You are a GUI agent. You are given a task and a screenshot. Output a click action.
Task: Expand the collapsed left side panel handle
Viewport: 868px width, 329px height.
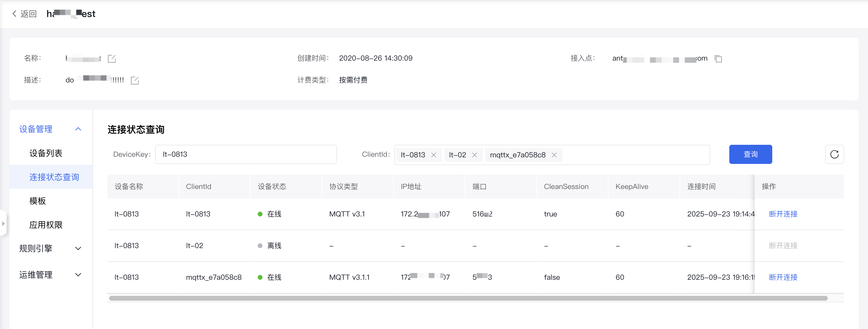[3, 224]
